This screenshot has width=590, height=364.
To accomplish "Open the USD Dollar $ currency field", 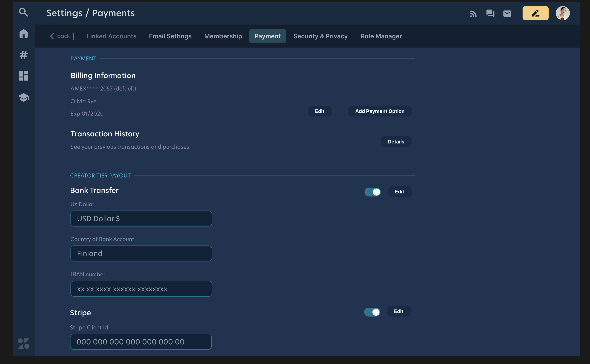I will 141,219.
